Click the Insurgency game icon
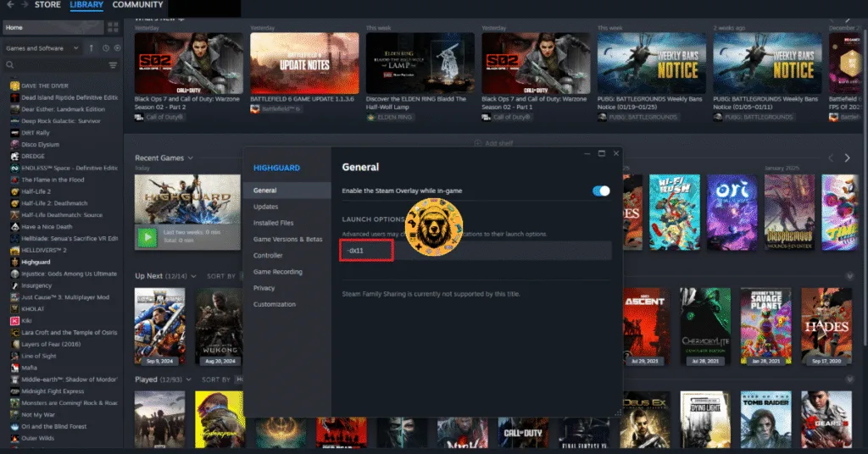868x454 pixels. (x=15, y=285)
